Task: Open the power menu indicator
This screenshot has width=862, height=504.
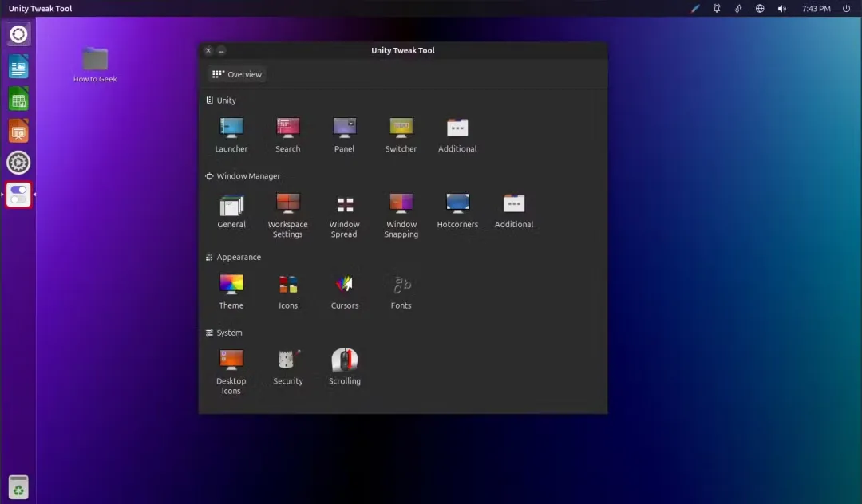Action: [846, 8]
